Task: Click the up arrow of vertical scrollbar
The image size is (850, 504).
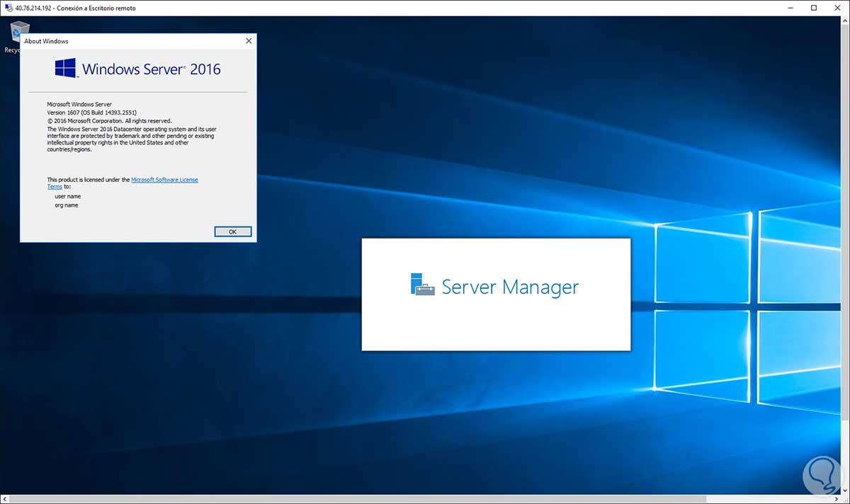Action: (844, 20)
